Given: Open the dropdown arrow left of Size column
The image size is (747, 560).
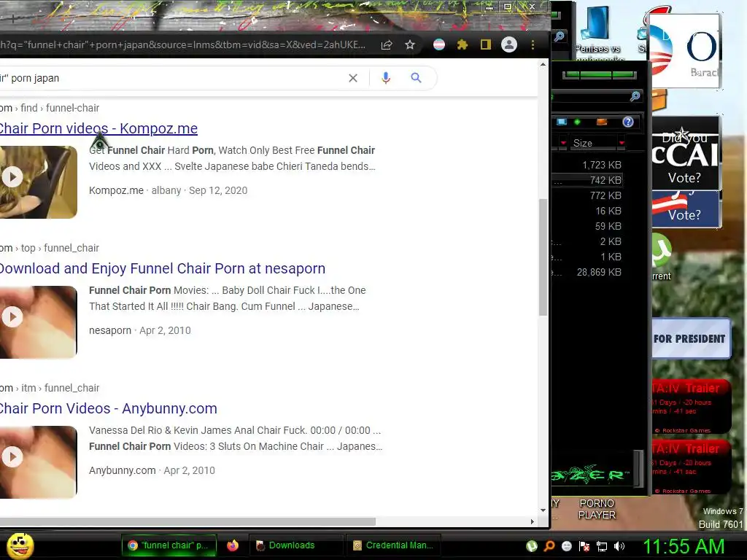Looking at the screenshot, I should (x=564, y=143).
